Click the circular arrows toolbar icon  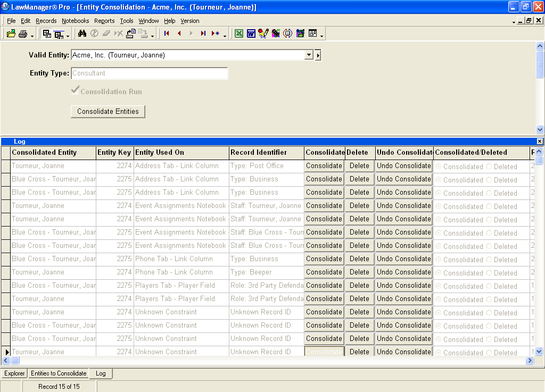coord(288,34)
